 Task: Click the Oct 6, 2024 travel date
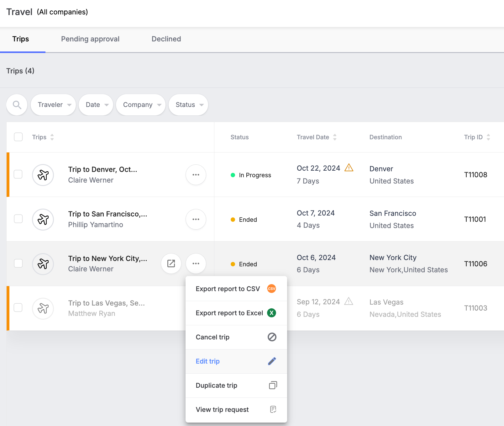316,258
